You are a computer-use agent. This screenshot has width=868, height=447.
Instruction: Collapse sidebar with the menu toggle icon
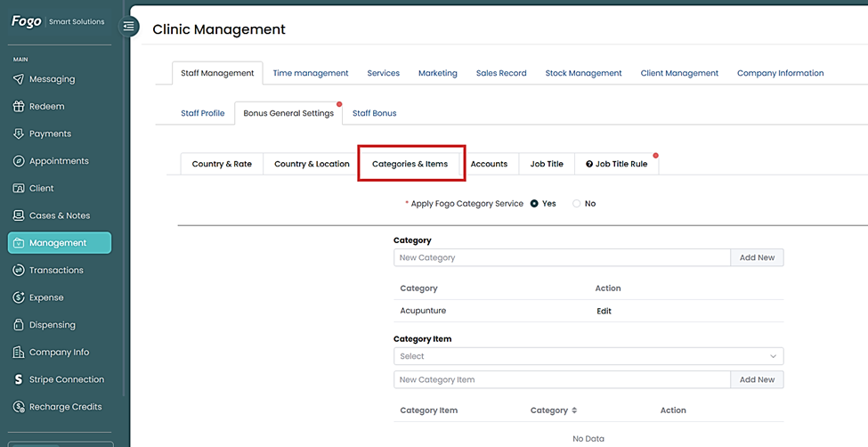pyautogui.click(x=129, y=26)
